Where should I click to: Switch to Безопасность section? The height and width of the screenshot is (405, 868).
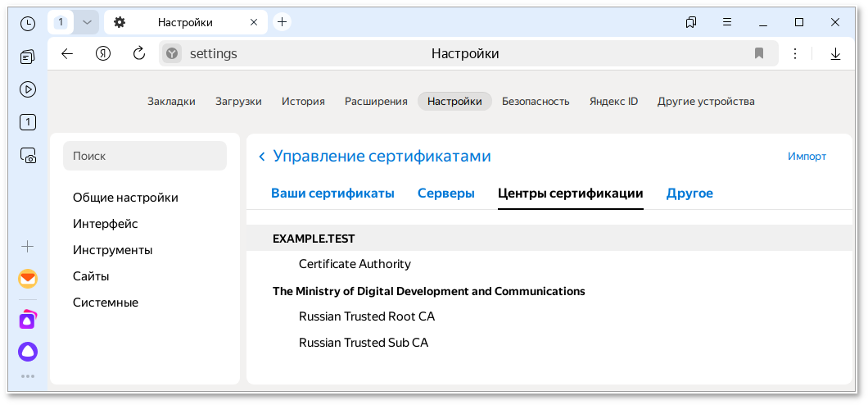[536, 102]
